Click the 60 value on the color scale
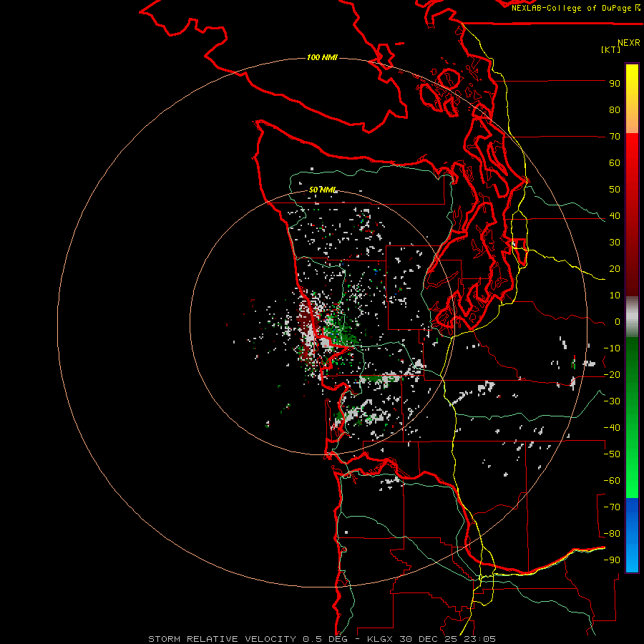This screenshot has height=644, width=644. pyautogui.click(x=615, y=163)
